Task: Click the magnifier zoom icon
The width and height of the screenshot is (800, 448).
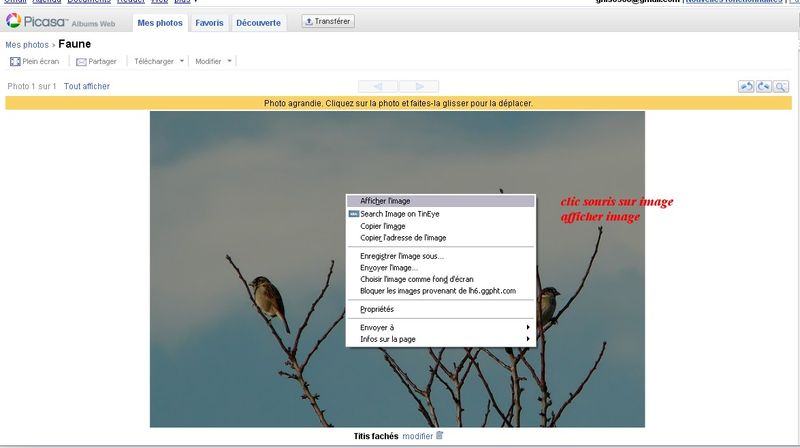Action: [781, 86]
